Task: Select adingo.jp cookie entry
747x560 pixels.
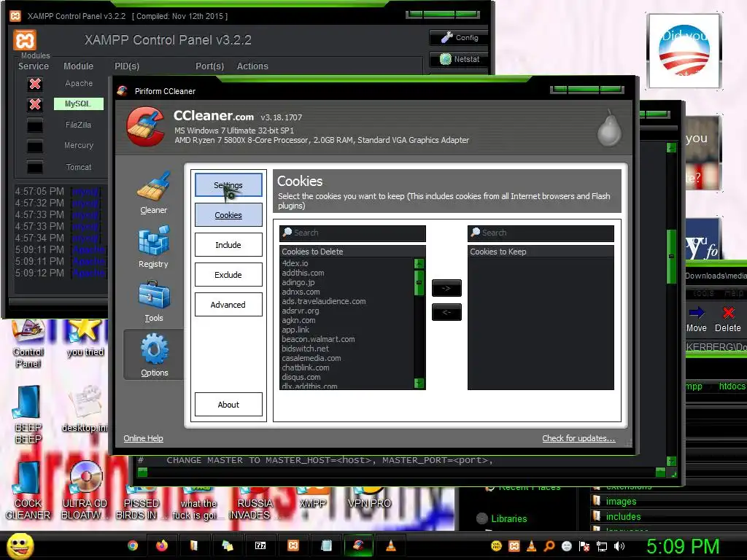Action: coord(298,282)
